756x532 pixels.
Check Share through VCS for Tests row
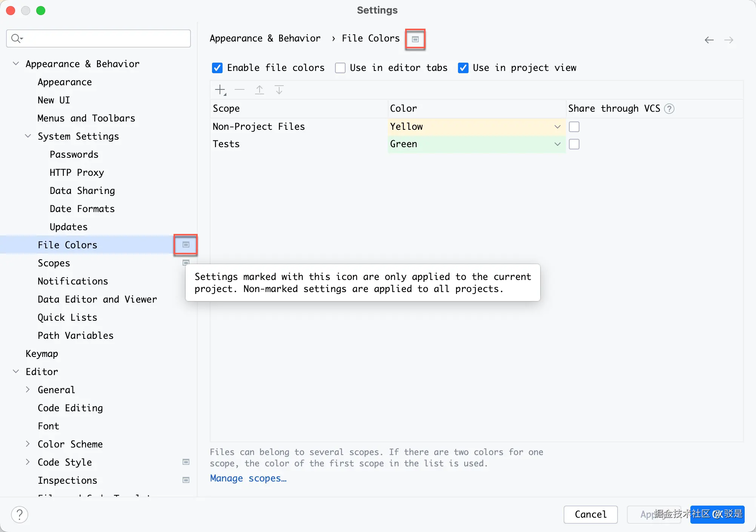pyautogui.click(x=574, y=144)
